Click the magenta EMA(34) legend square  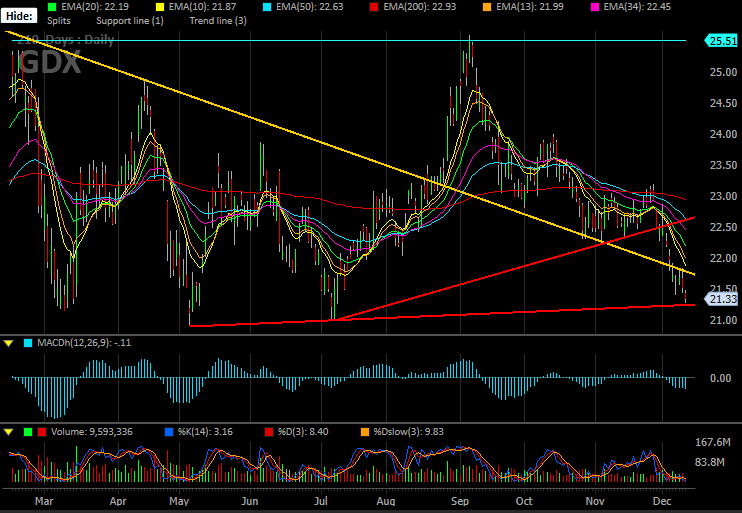click(594, 7)
